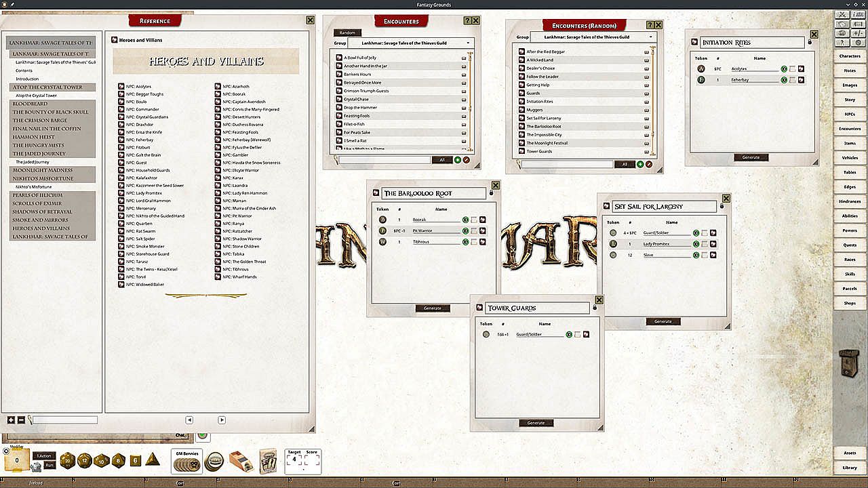Switch to Random tab in Encounters
868x488 pixels.
(347, 33)
